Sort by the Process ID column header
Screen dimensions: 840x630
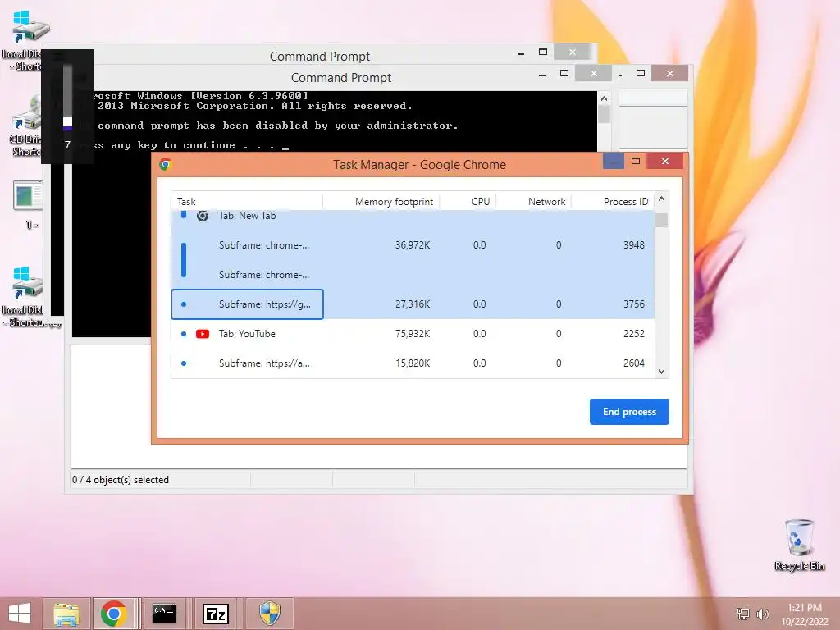(613, 202)
